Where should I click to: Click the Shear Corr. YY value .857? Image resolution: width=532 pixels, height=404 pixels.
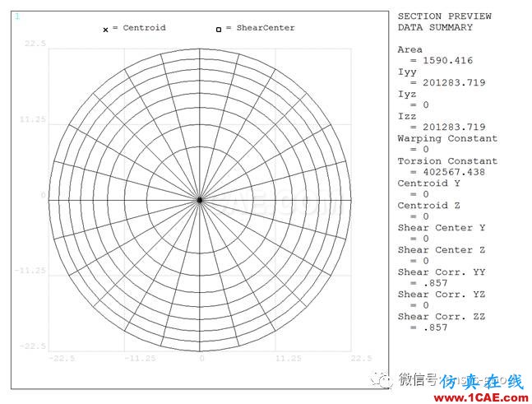[436, 283]
